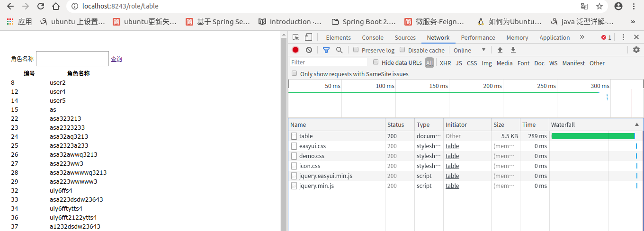Viewport: 644px width, 231px height.
Task: Reload the page with the refresh icon
Action: [x=41, y=6]
